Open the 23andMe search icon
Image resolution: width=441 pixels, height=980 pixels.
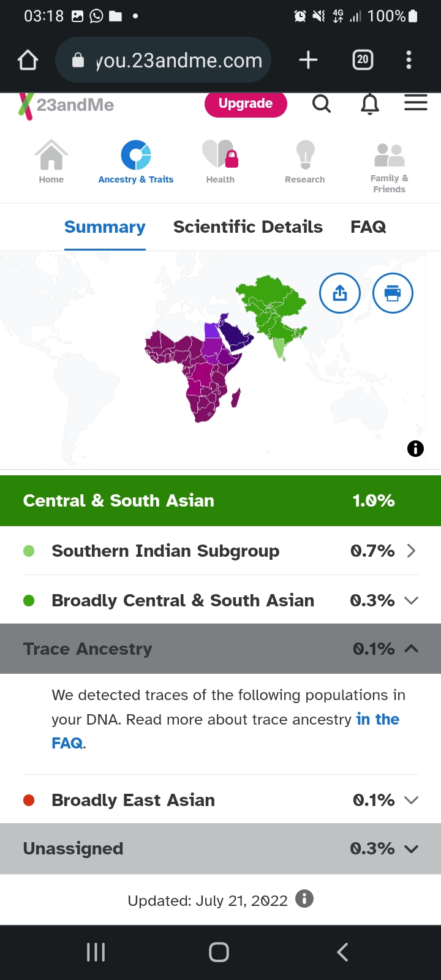(x=322, y=104)
